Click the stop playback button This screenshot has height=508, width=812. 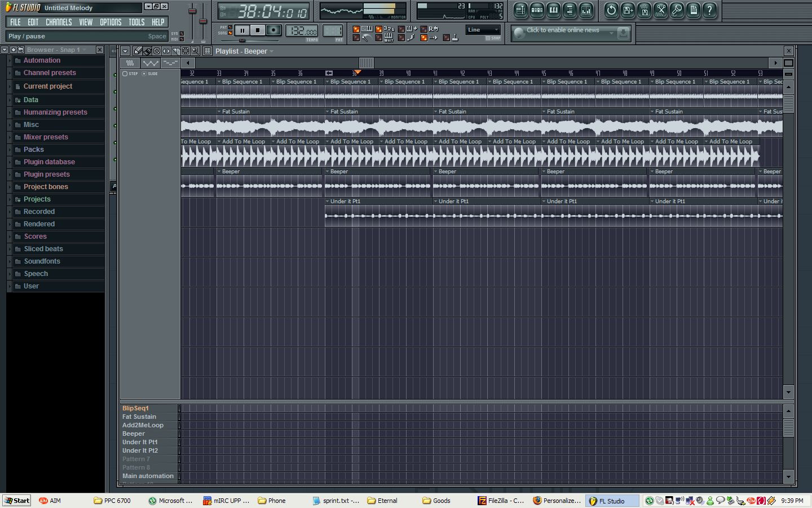pos(258,30)
